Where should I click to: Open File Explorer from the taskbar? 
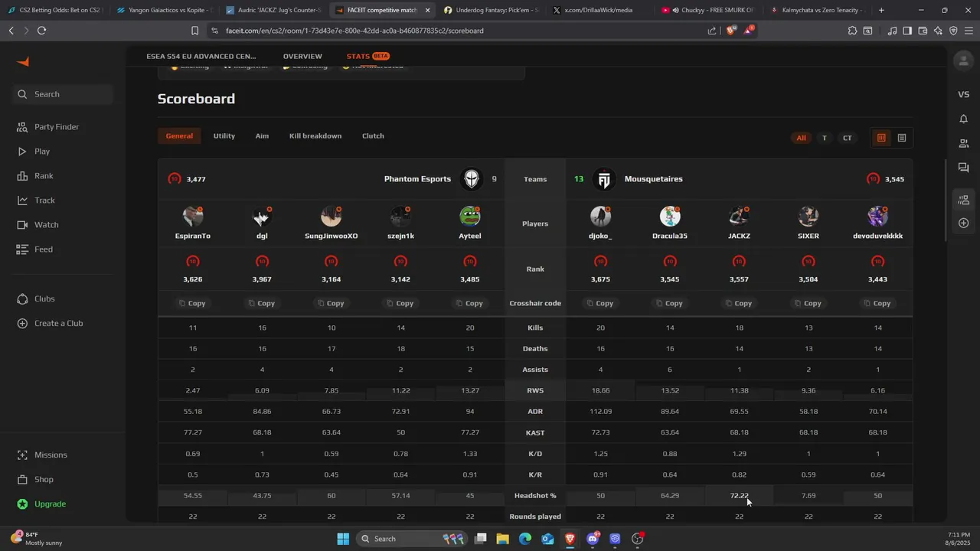(502, 539)
